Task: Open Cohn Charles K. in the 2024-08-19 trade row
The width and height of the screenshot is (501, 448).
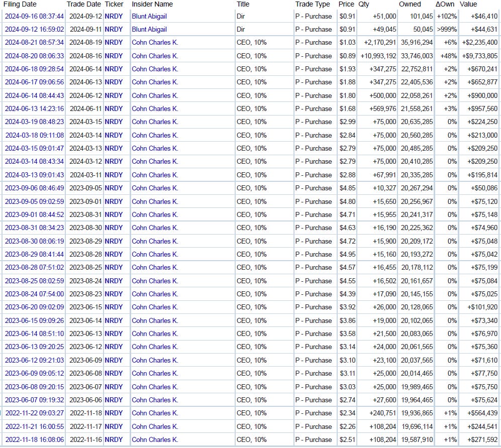Action: coord(155,43)
